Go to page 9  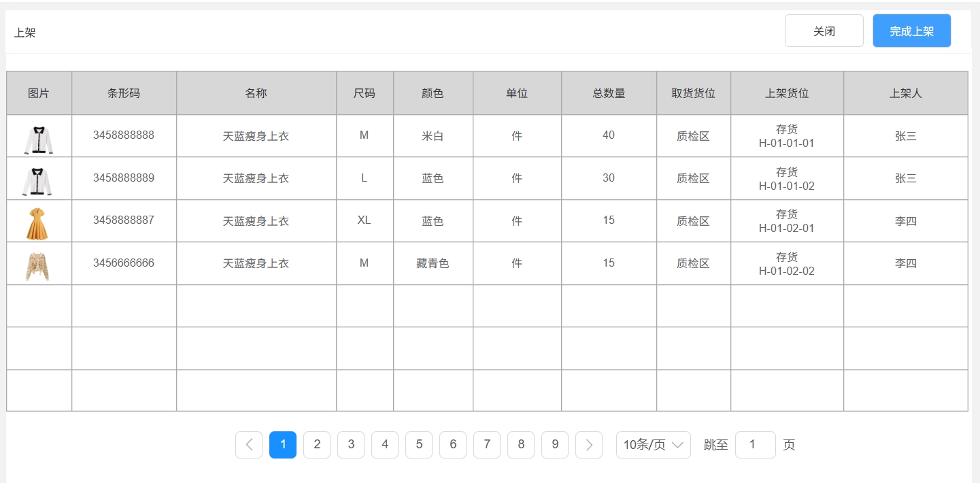click(555, 445)
